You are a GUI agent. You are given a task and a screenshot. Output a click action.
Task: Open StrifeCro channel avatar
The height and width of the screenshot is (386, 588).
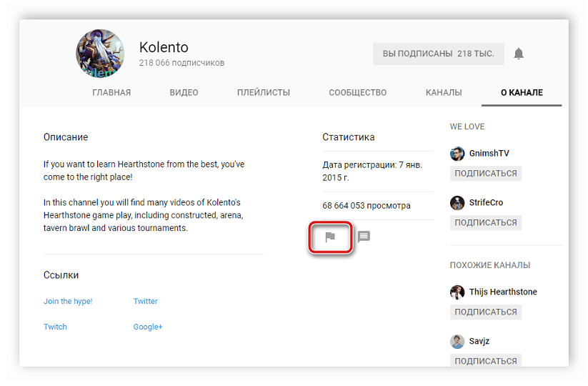pyautogui.click(x=457, y=203)
